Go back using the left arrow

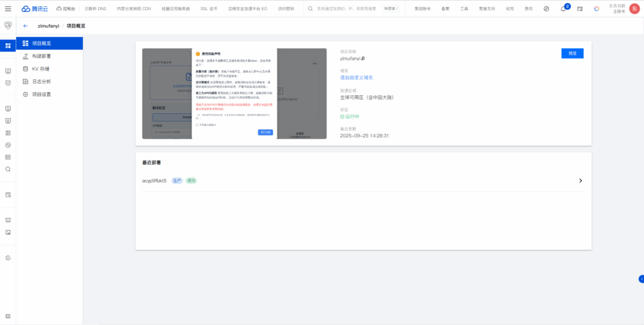(x=25, y=26)
